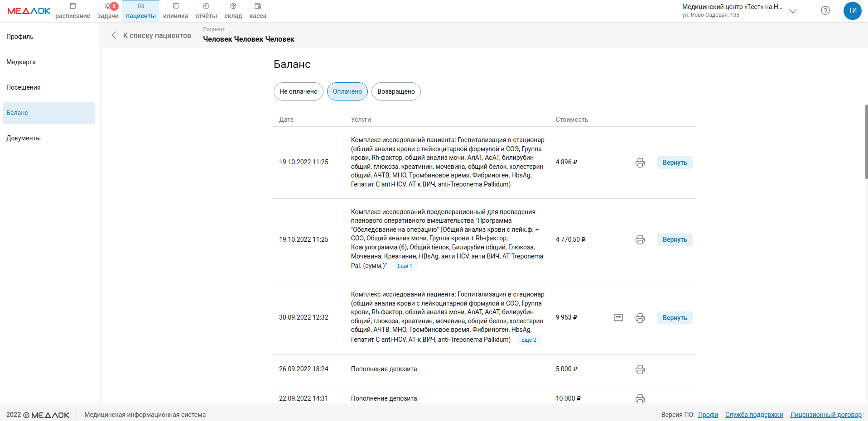Viewport: 868px width, 421px height.
Task: Click Вернуть for the 9 963 ₽ payment
Action: point(675,318)
